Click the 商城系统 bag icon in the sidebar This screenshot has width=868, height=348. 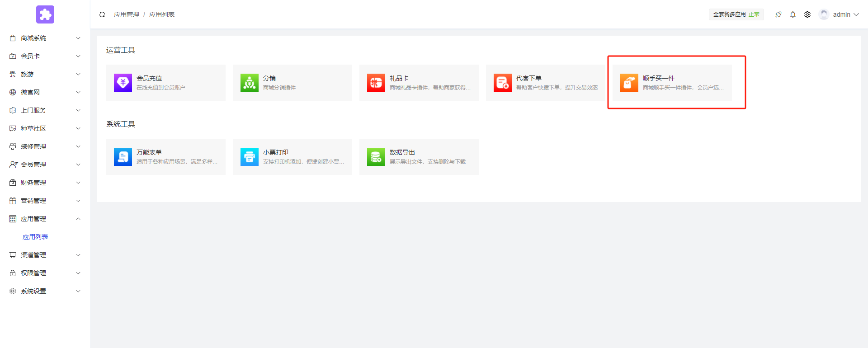click(13, 38)
